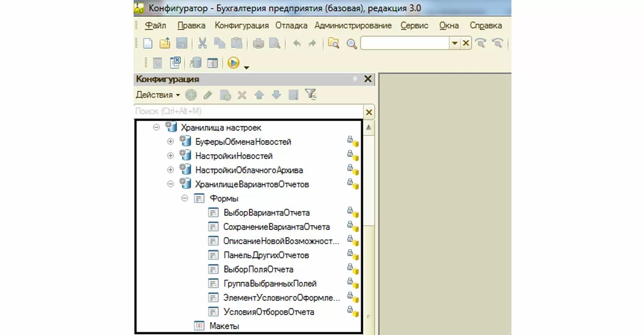This screenshot has height=335, width=644.
Task: Click the Поиск (Ctrl+Alt+M) field
Action: (x=248, y=111)
